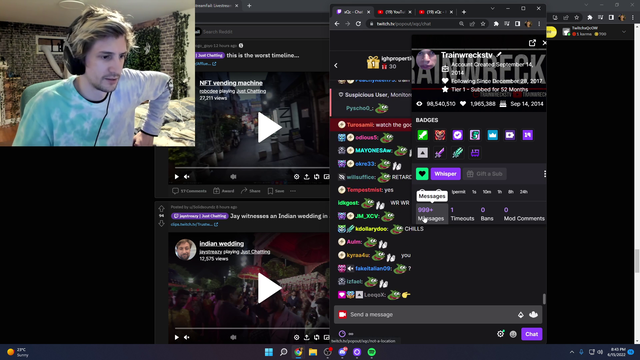Reload the Twitch chat popout page
Image resolution: width=640 pixels, height=360 pixels.
coord(358,24)
